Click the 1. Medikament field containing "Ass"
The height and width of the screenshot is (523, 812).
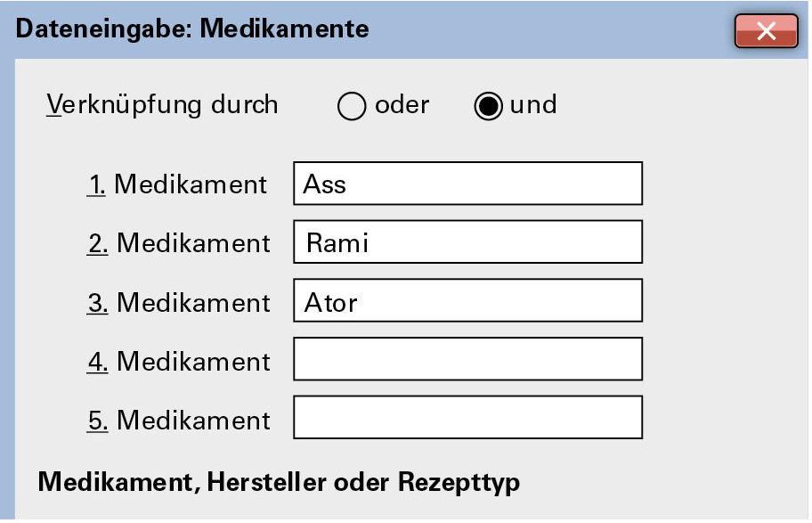467,184
